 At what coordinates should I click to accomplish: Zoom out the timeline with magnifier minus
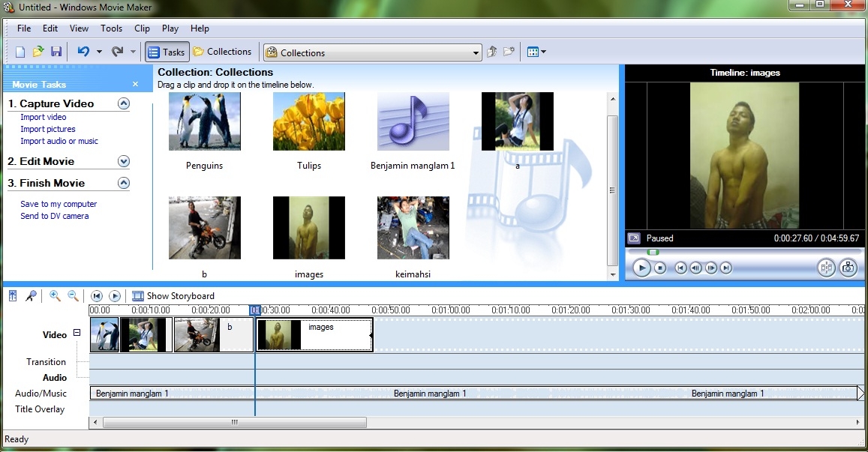pyautogui.click(x=73, y=296)
